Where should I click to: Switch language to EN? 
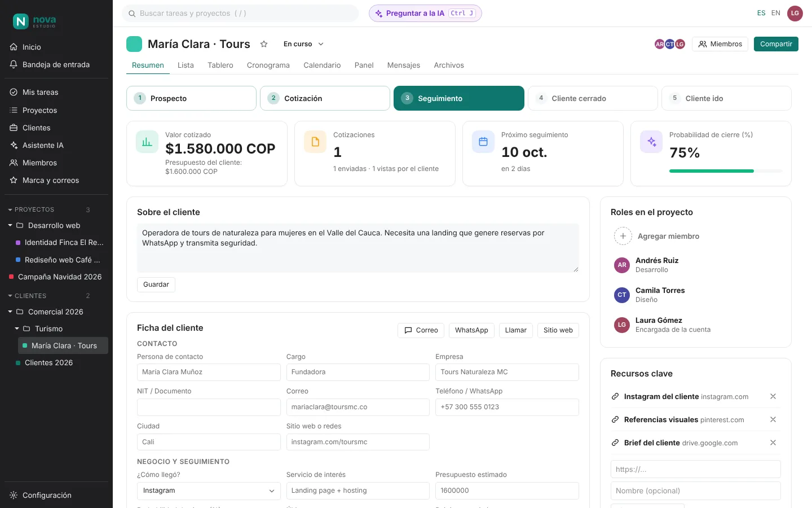point(776,13)
